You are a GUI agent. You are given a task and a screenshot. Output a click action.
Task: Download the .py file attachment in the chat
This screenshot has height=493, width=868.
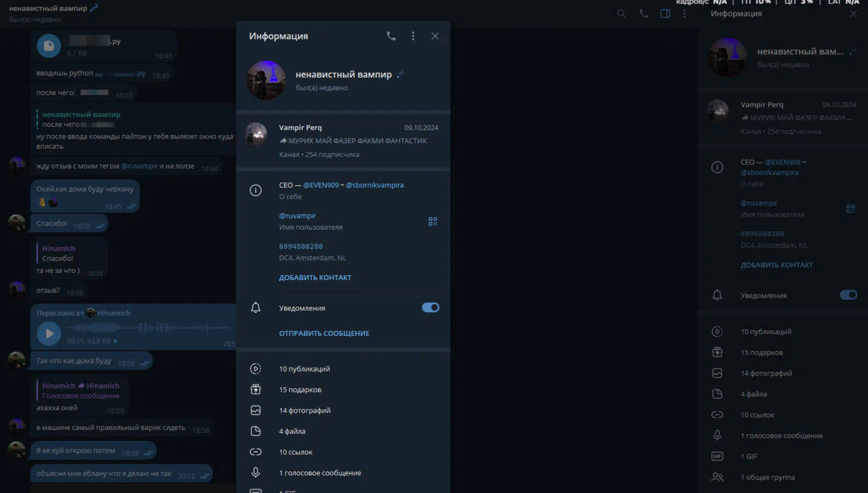point(49,46)
